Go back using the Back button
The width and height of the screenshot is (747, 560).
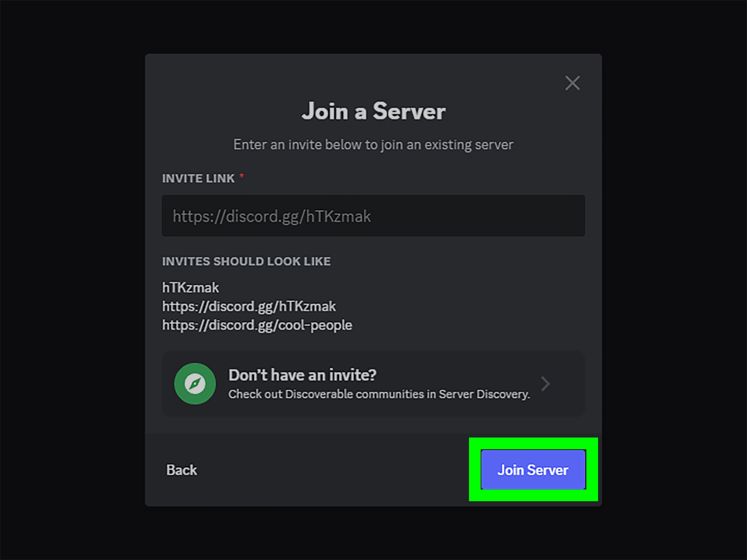point(181,470)
